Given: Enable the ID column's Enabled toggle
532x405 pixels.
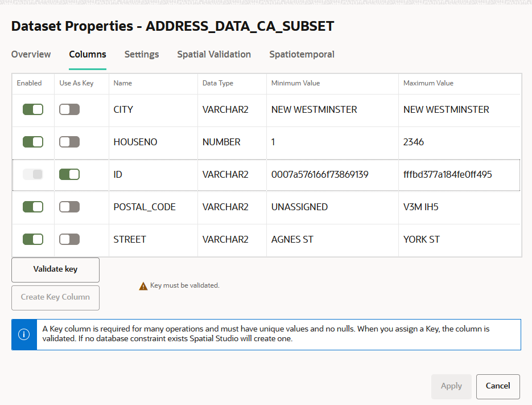Looking at the screenshot, I should 32,174.
